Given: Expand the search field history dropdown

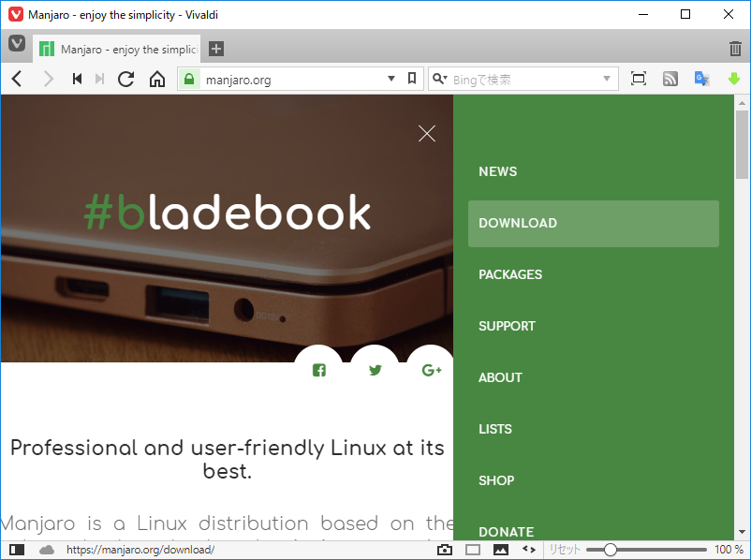Looking at the screenshot, I should click(607, 79).
